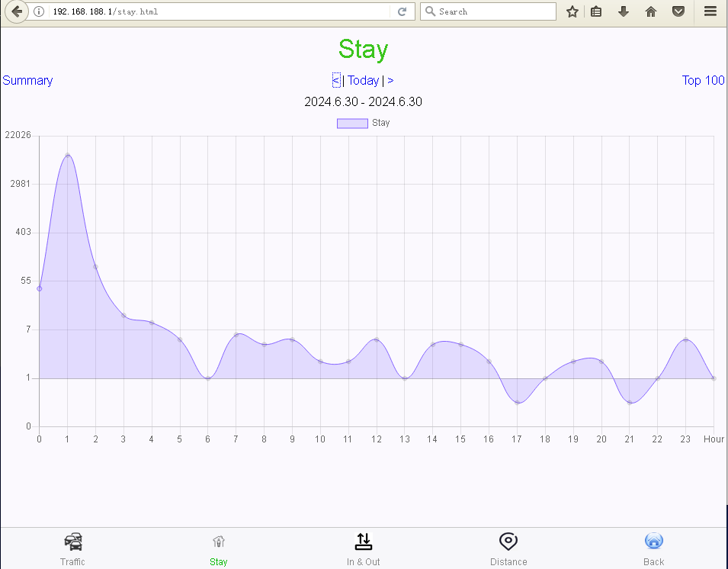728x569 pixels.
Task: Click the Distance location pin icon
Action: coord(508,542)
